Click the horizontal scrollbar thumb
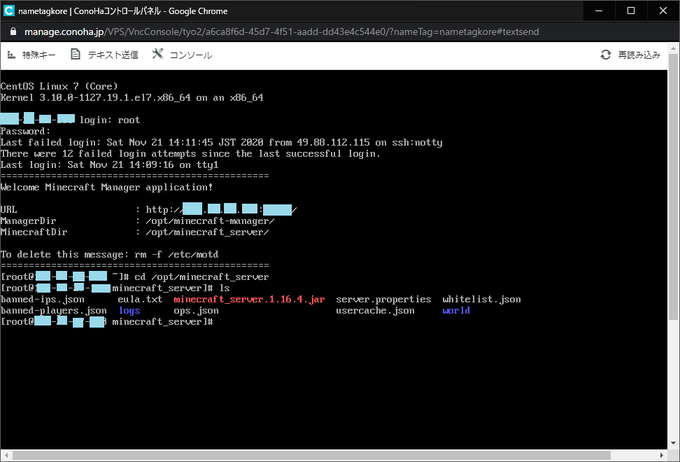The height and width of the screenshot is (462, 680). pyautogui.click(x=311, y=455)
